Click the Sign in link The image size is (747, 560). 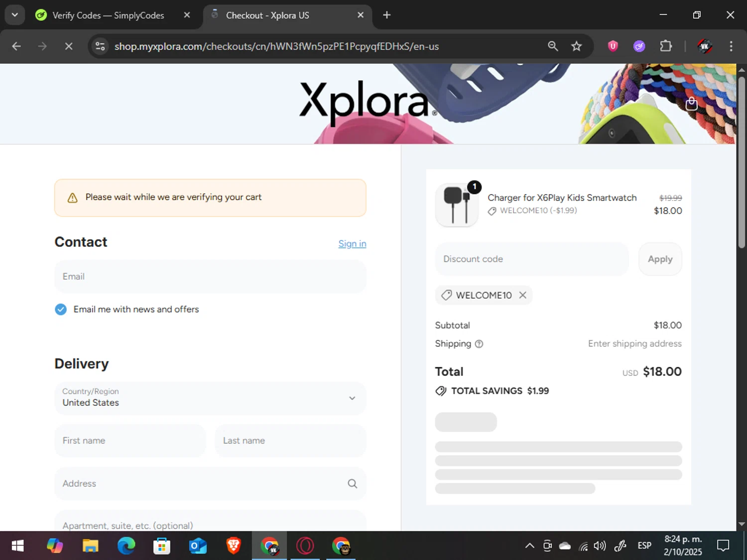(x=352, y=244)
